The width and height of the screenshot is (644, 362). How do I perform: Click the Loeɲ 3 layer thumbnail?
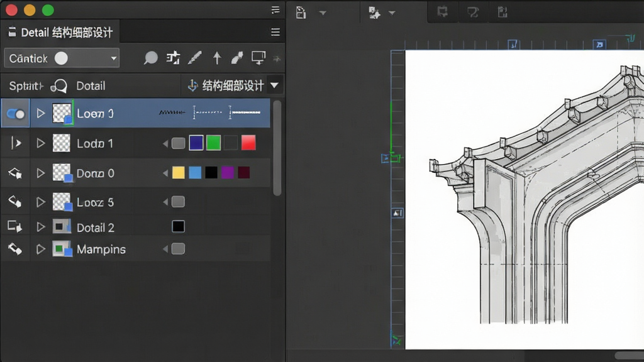[62, 113]
